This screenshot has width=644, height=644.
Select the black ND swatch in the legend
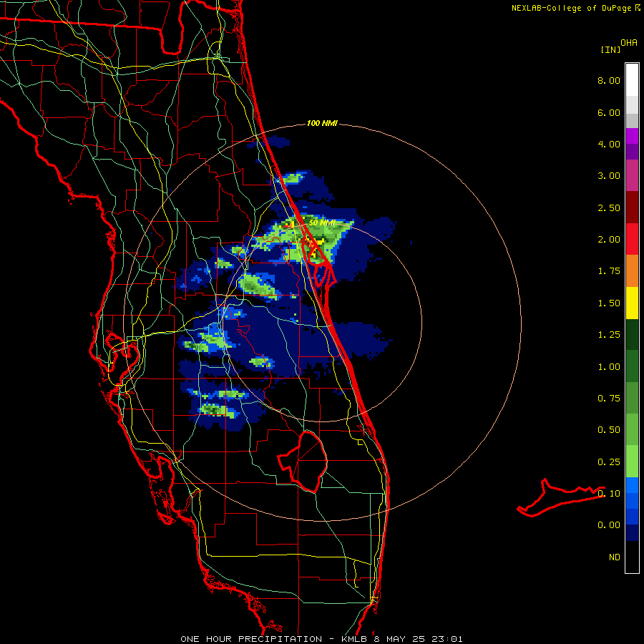pyautogui.click(x=632, y=557)
